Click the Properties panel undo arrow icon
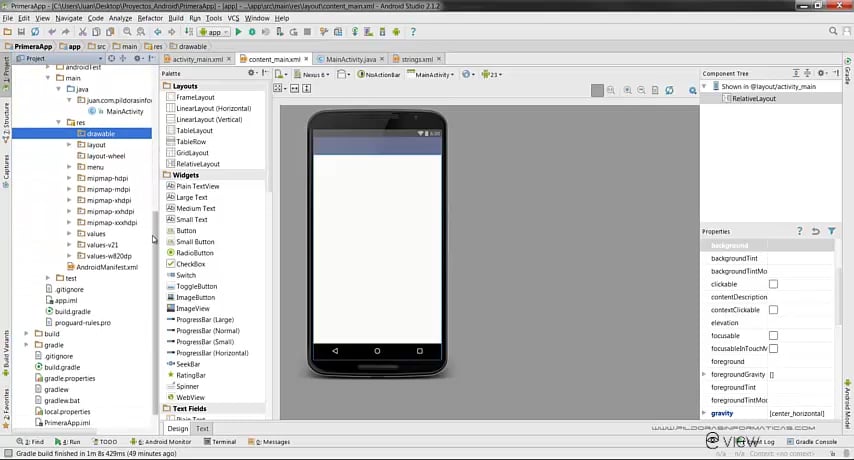Screen dimensions: 854x460 (x=815, y=231)
